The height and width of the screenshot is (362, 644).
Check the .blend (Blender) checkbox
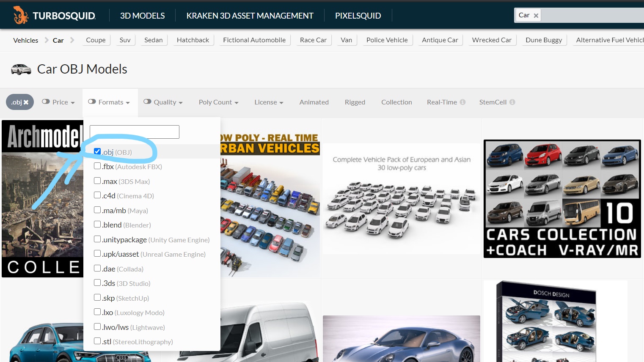[x=97, y=224]
